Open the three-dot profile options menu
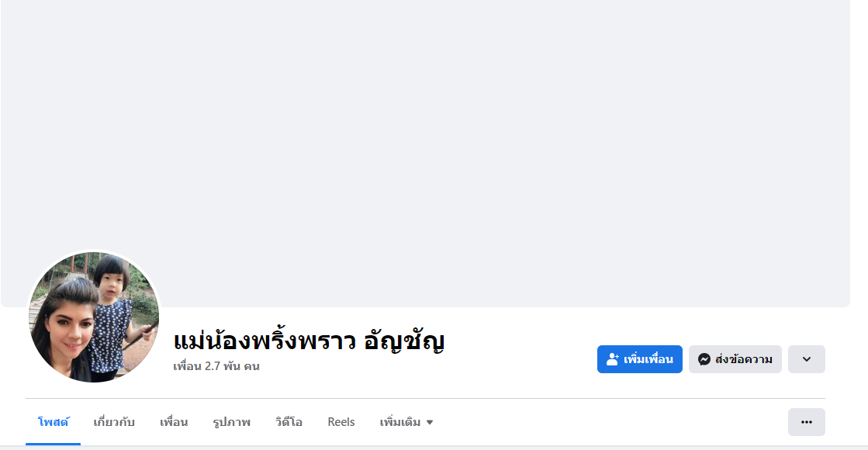This screenshot has width=868, height=450. [806, 422]
